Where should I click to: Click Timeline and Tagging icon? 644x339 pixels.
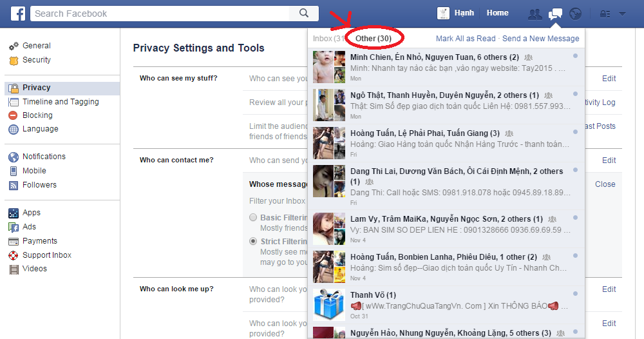pyautogui.click(x=14, y=102)
